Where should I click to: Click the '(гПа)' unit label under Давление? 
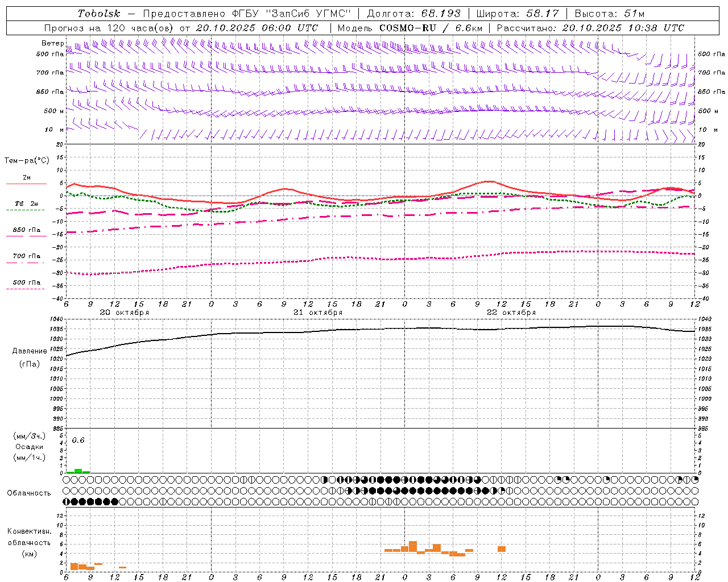tap(30, 364)
